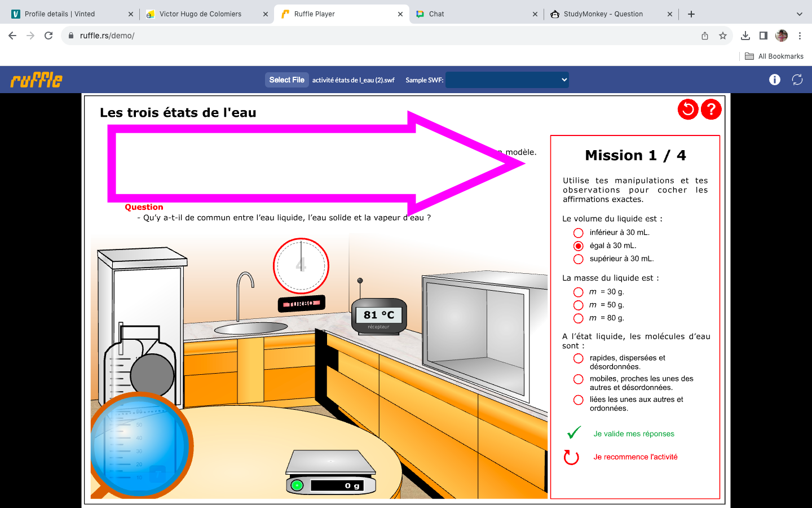Open the Sample SWF dropdown
This screenshot has width=812, height=508.
pos(507,80)
